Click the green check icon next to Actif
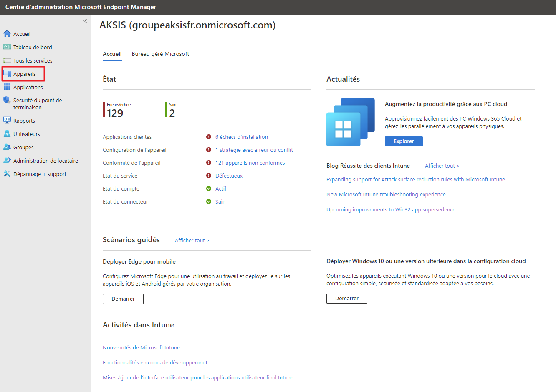 pos(209,188)
